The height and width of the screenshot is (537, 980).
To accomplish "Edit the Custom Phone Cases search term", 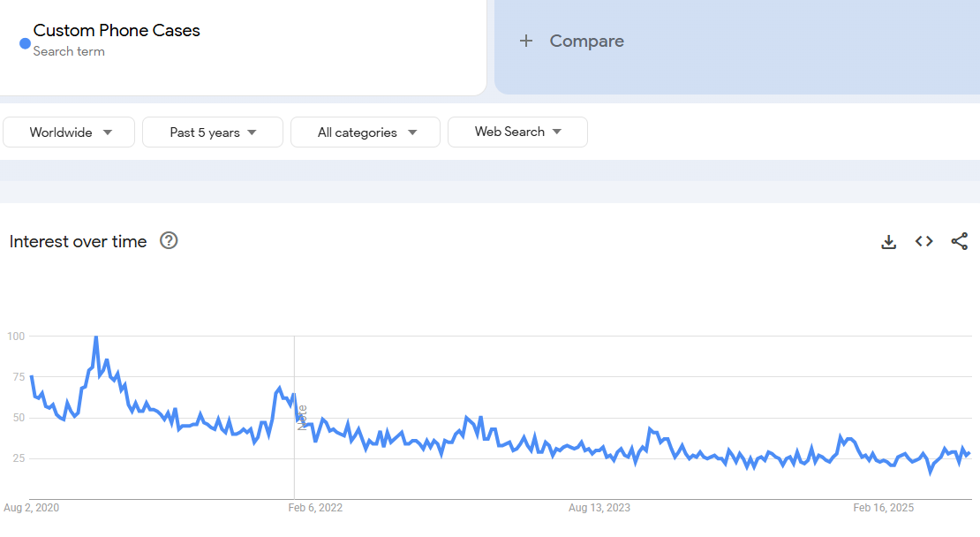I will pyautogui.click(x=117, y=30).
